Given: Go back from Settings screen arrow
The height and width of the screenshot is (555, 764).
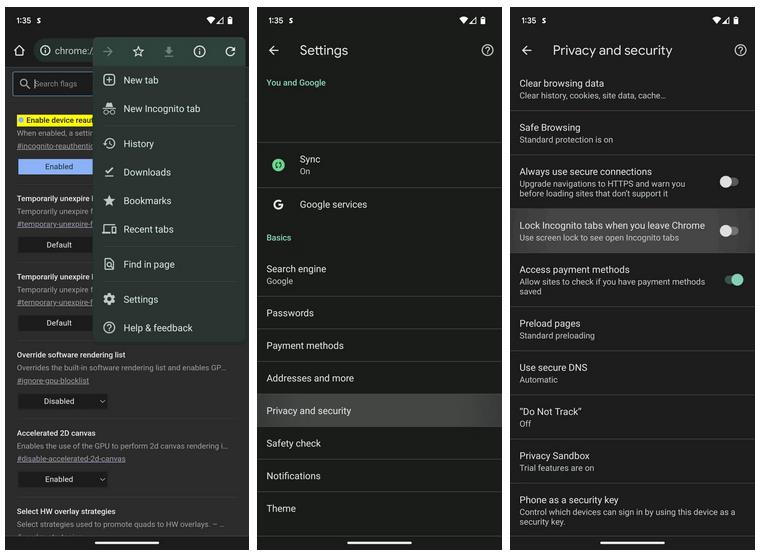Looking at the screenshot, I should click(x=274, y=50).
